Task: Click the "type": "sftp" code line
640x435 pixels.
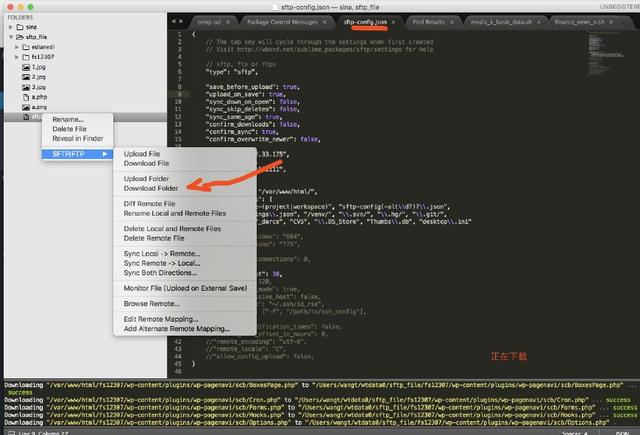Action: point(231,72)
